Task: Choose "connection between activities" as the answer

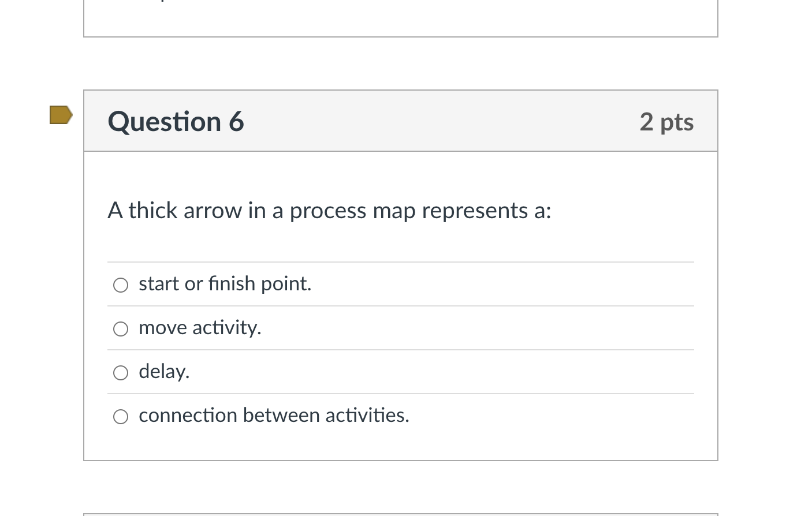Action: 120,416
